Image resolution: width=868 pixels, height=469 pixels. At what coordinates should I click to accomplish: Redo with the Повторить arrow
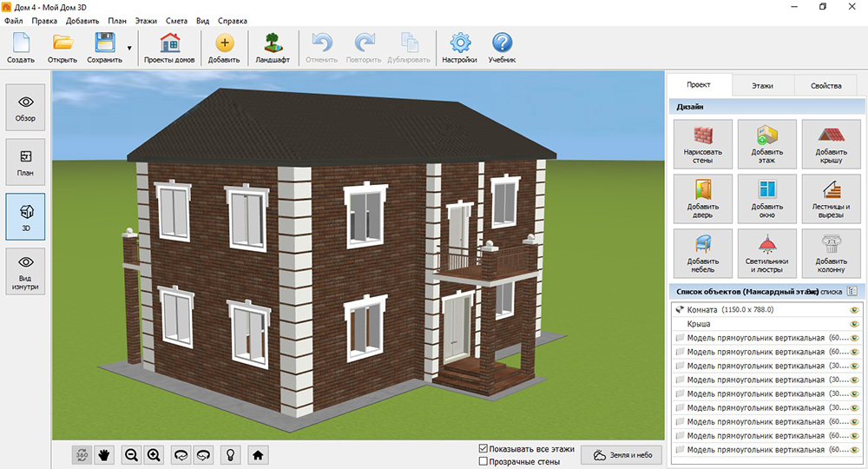(x=364, y=48)
